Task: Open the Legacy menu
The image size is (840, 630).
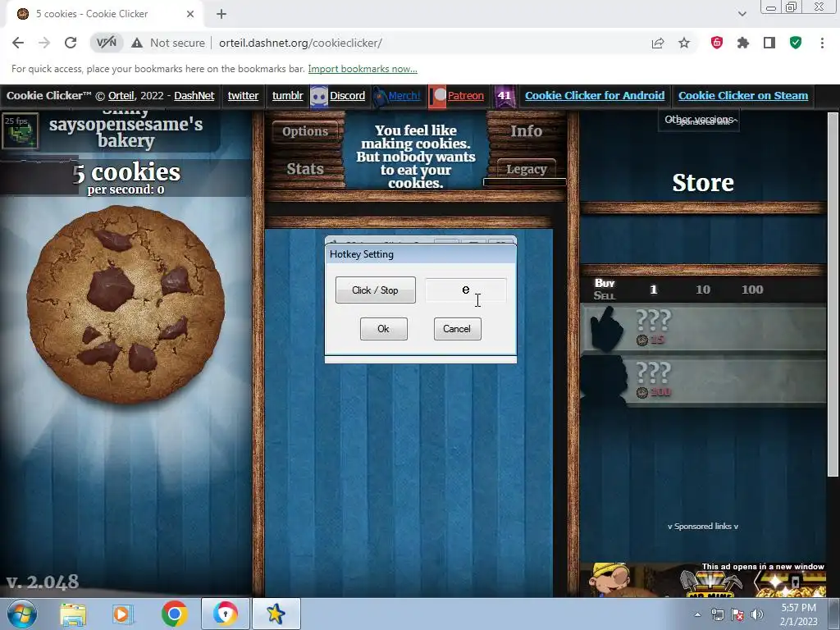Action: pos(526,169)
